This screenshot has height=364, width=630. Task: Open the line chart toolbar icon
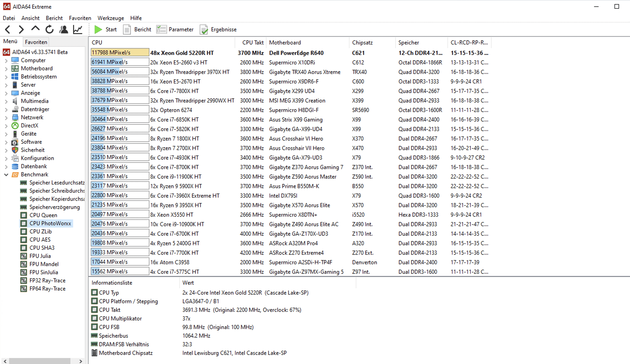click(78, 29)
